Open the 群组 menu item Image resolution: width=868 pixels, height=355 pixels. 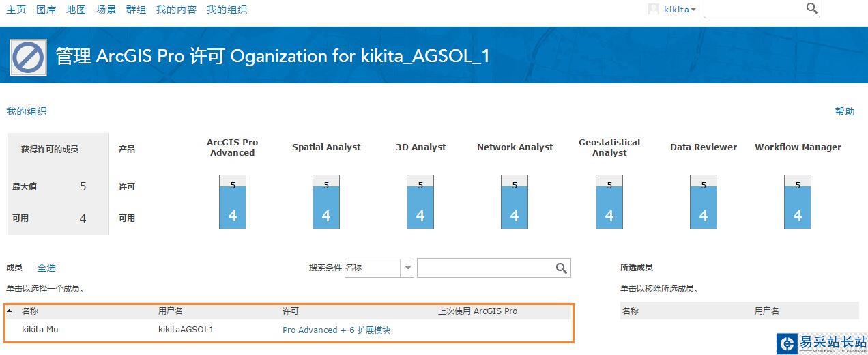point(136,10)
